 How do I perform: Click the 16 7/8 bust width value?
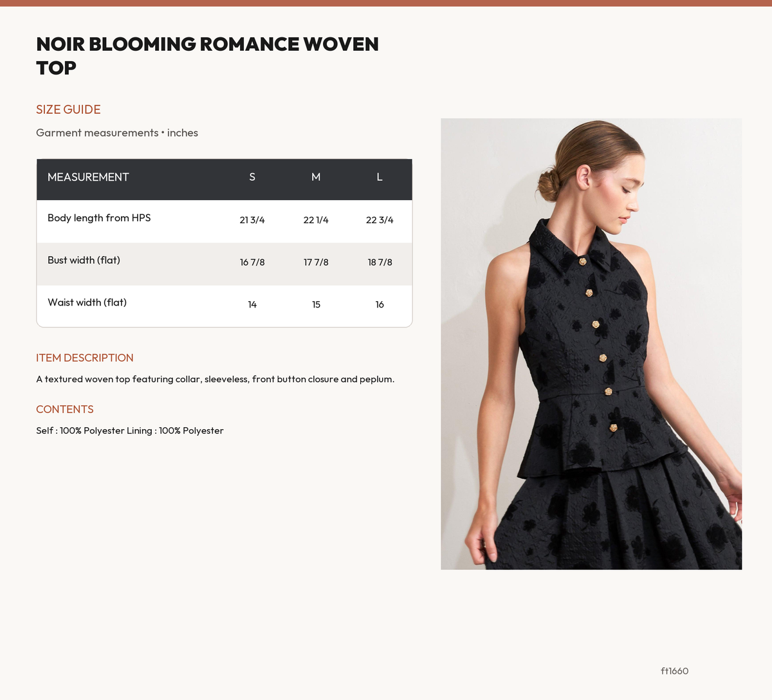coord(252,262)
